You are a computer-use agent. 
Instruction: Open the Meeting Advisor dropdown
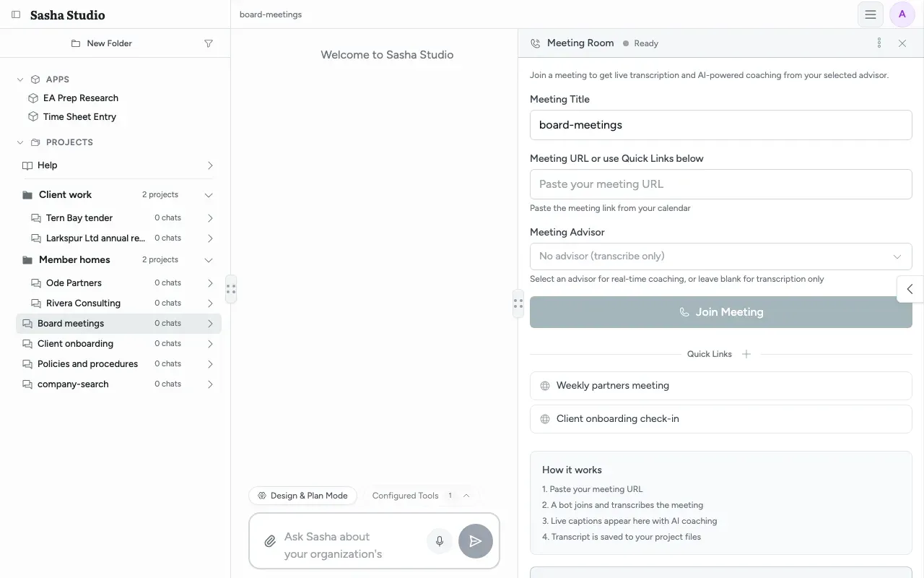point(720,256)
